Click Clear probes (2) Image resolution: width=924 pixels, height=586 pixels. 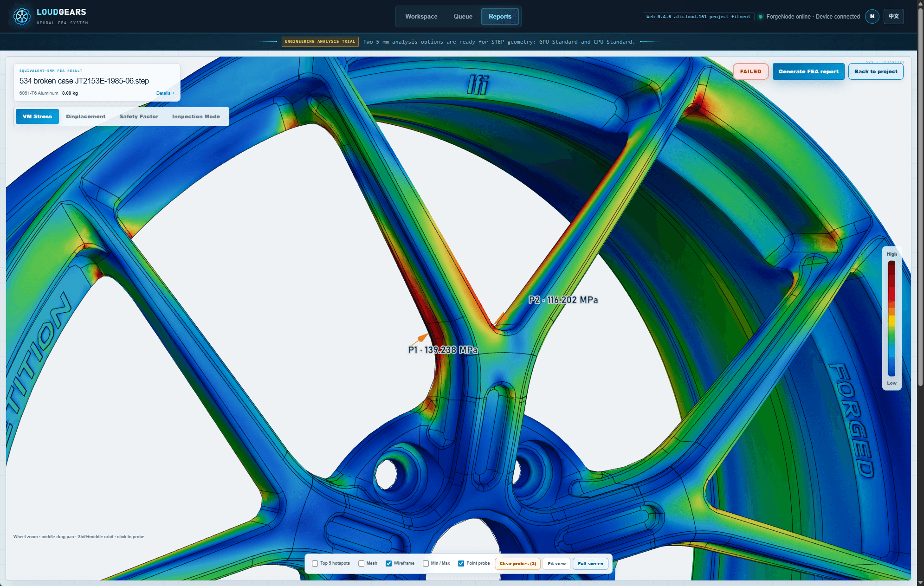pyautogui.click(x=517, y=564)
